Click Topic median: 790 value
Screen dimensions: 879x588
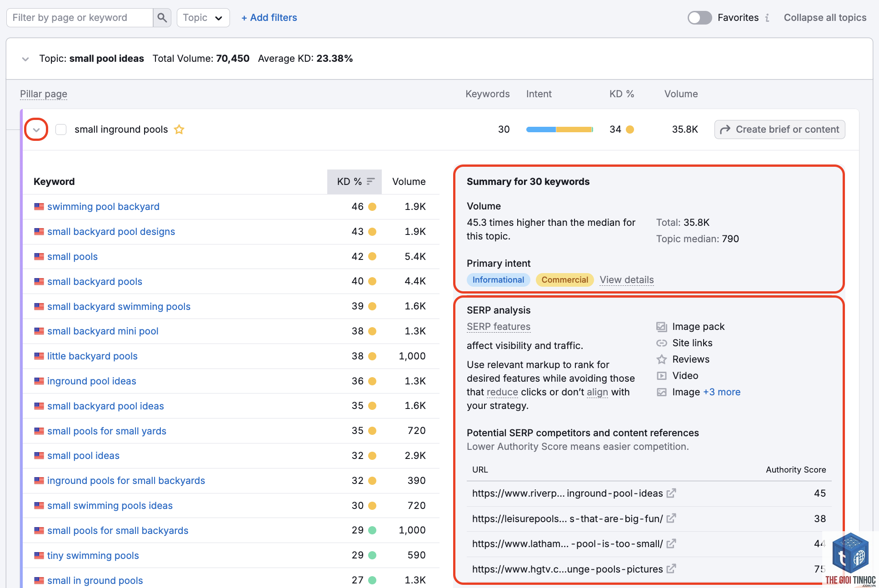tap(698, 239)
